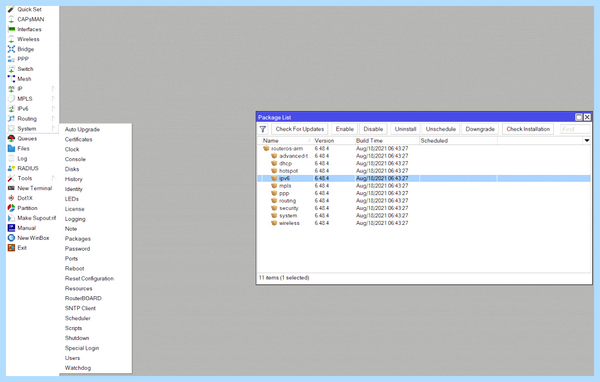Click the Uninstall button

pos(405,129)
